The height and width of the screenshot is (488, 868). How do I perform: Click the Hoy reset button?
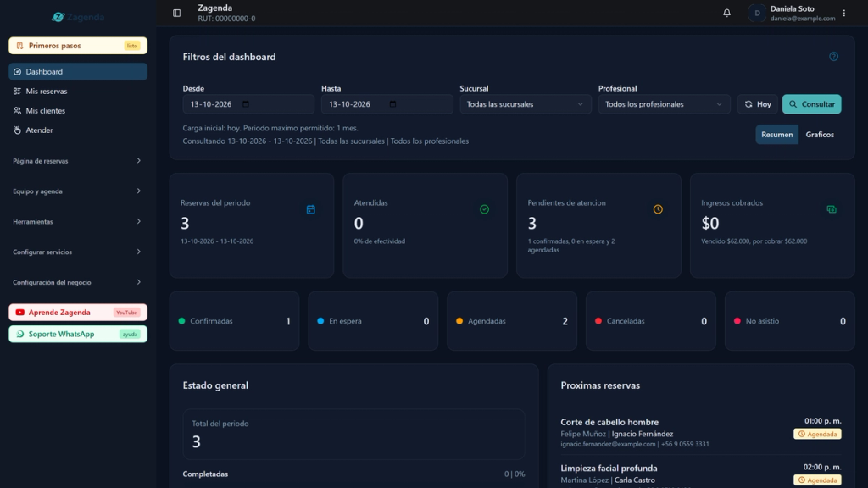point(757,104)
